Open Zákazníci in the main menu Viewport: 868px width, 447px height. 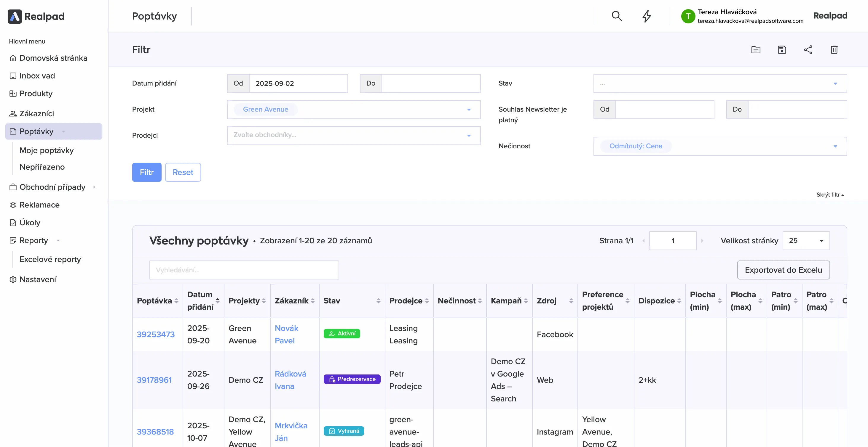click(37, 113)
